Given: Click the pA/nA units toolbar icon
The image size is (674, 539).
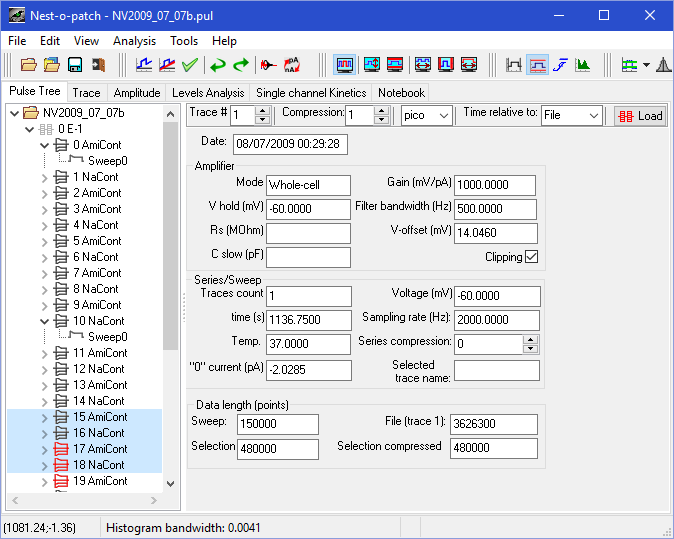Looking at the screenshot, I should point(292,65).
